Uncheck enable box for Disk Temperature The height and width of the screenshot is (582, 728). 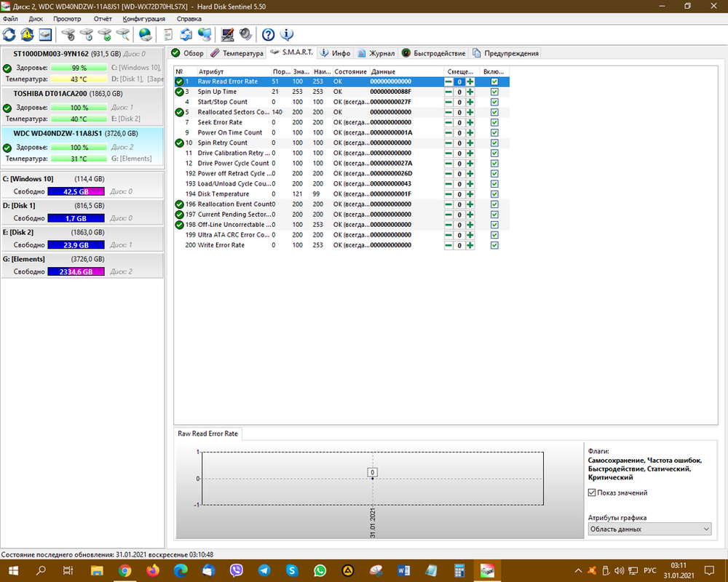tap(494, 194)
